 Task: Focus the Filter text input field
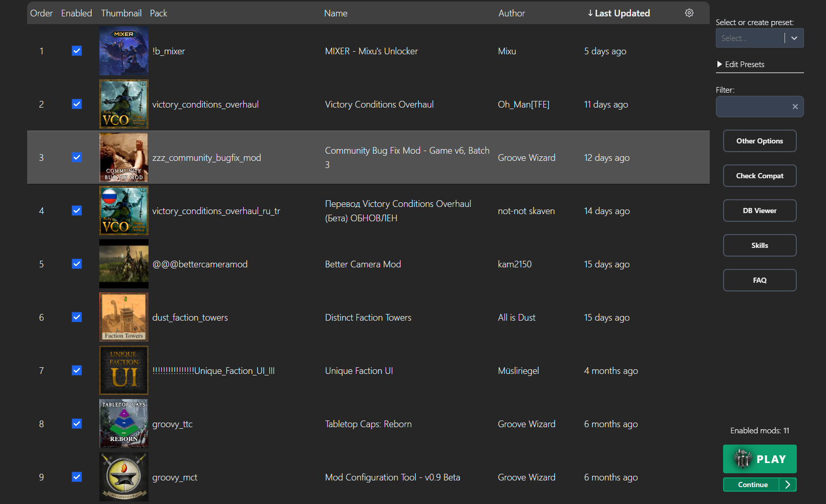(753, 107)
